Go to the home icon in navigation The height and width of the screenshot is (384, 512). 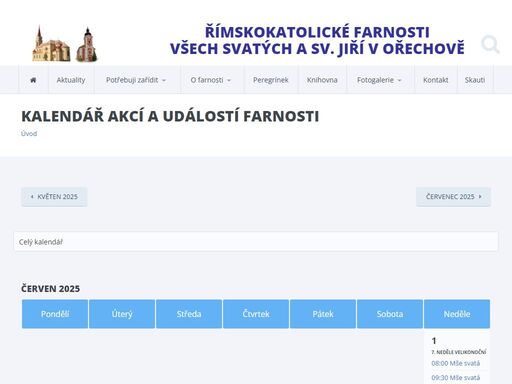pos(33,80)
